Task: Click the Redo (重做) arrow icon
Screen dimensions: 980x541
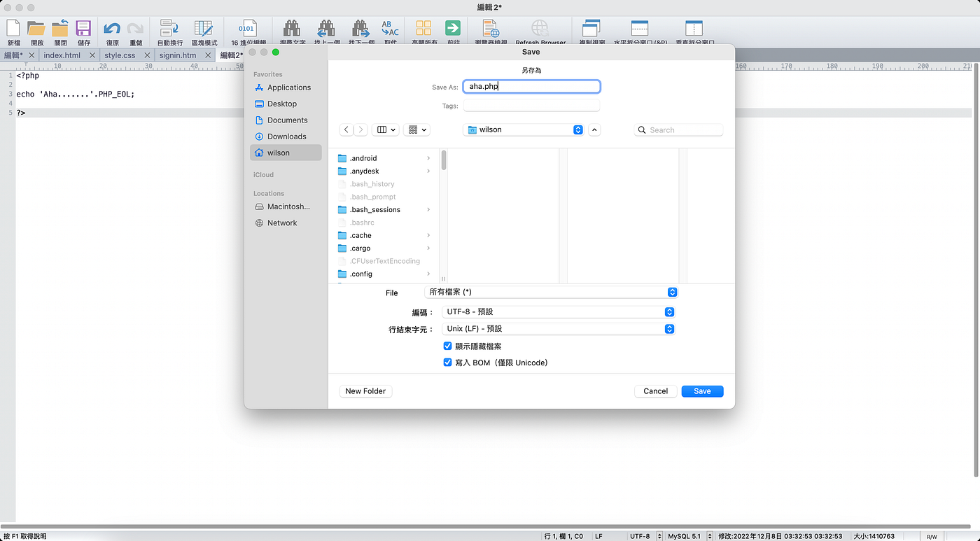Action: (x=135, y=29)
